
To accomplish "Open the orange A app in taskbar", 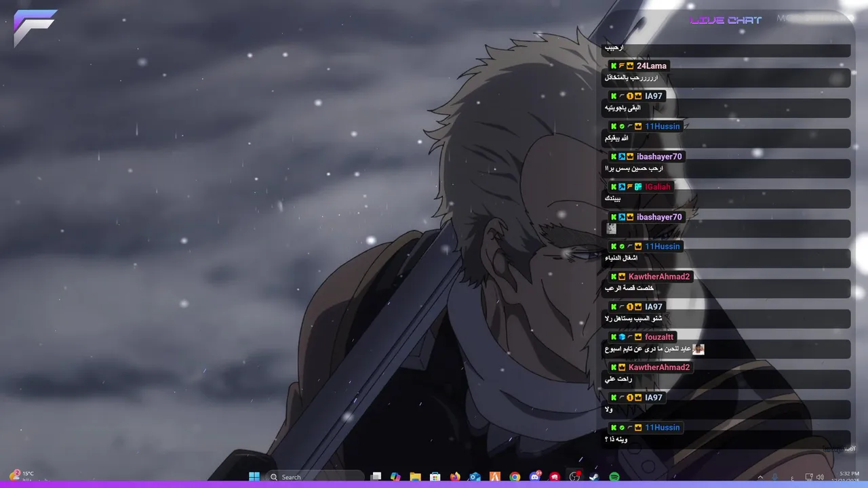I will (x=495, y=476).
